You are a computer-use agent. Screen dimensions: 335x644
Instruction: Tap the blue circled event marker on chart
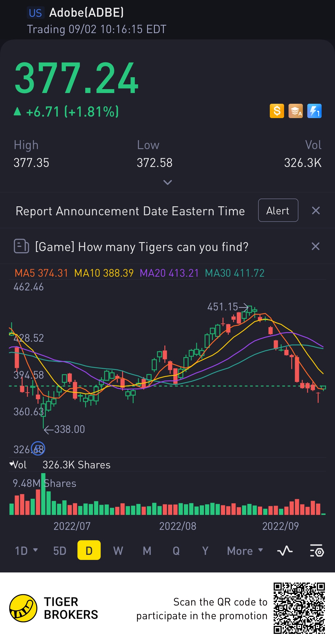click(38, 448)
